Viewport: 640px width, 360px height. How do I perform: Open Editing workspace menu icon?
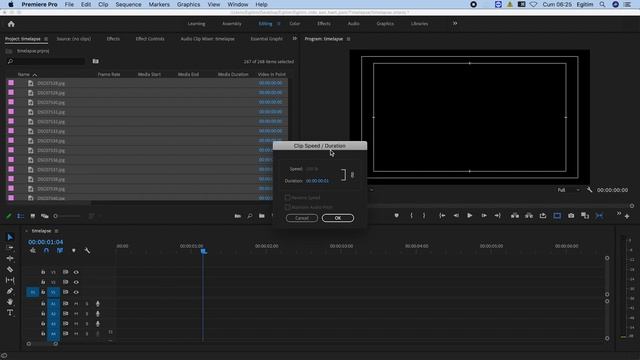(279, 24)
